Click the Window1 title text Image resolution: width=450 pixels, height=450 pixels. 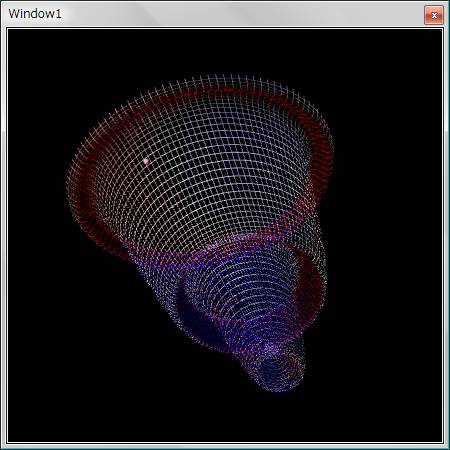pyautogui.click(x=35, y=14)
